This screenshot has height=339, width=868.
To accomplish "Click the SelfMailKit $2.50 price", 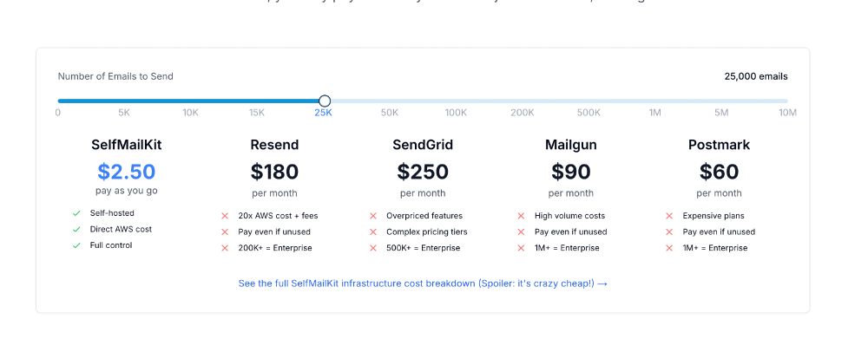I will [x=126, y=172].
